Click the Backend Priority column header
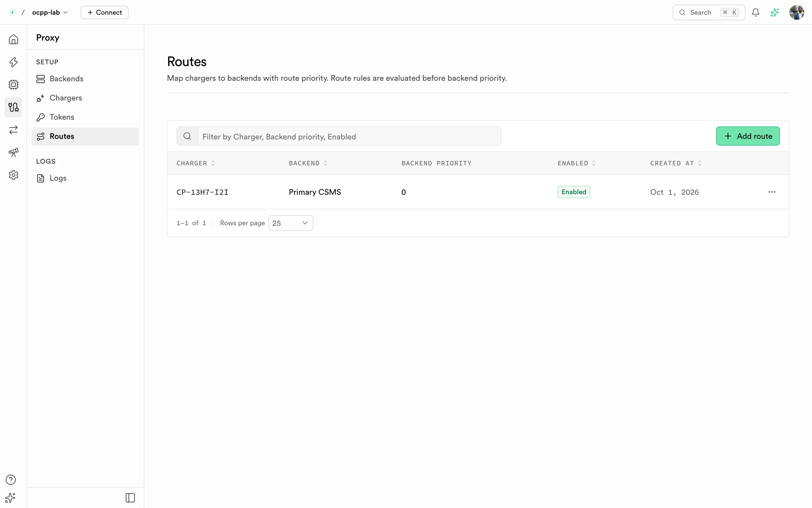This screenshot has height=508, width=812. coord(436,163)
